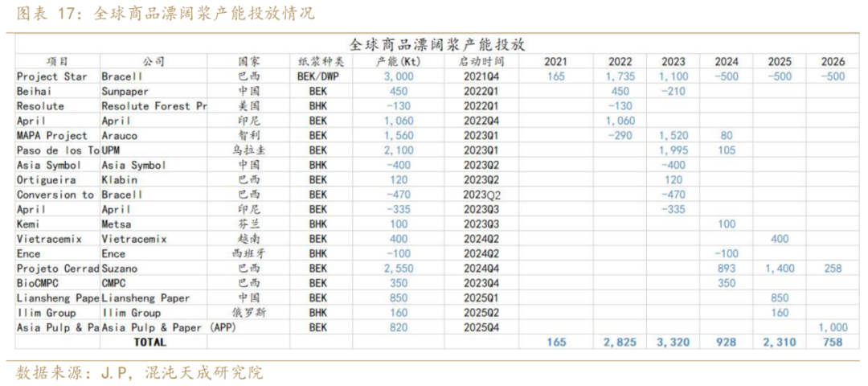Click the '项目' column header
Screen dimensions: 868x386
click(56, 61)
